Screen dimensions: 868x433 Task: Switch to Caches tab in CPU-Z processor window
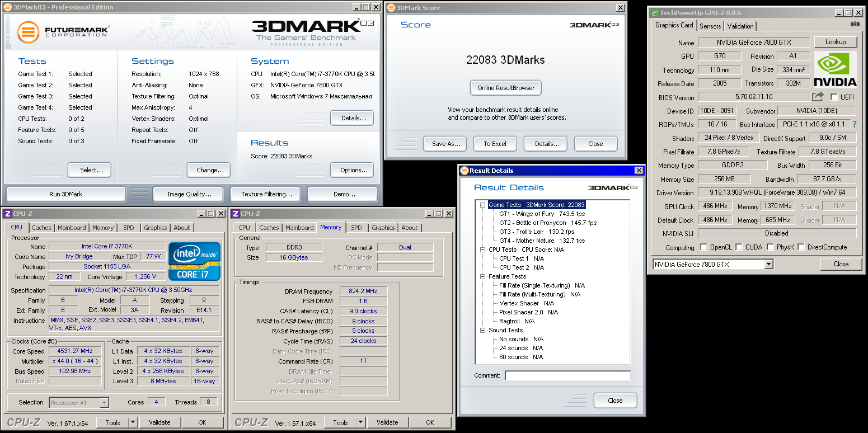[41, 228]
